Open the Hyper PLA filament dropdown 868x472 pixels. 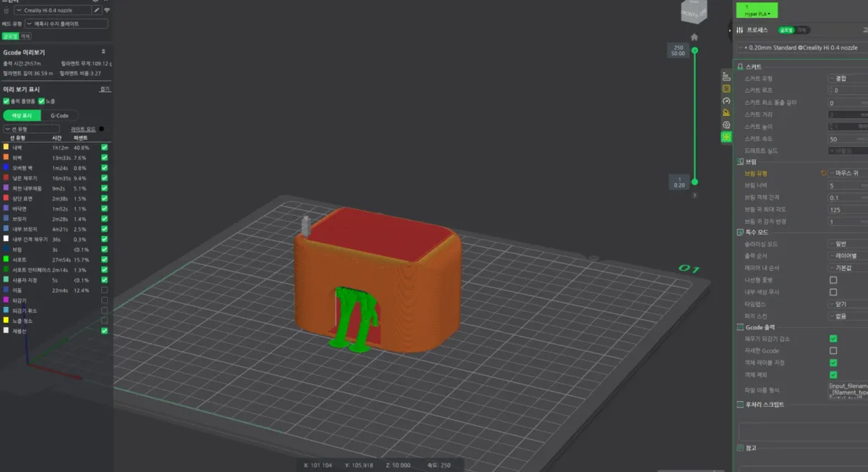pyautogui.click(x=757, y=10)
